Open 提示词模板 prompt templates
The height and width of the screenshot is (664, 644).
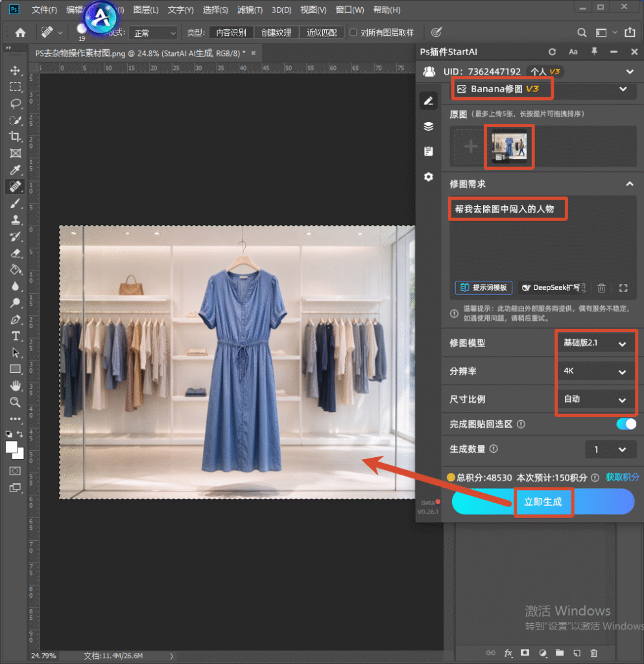[484, 287]
